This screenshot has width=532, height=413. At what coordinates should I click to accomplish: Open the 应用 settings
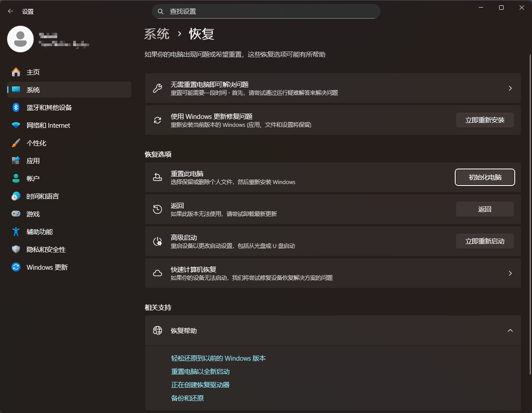[x=69, y=161]
